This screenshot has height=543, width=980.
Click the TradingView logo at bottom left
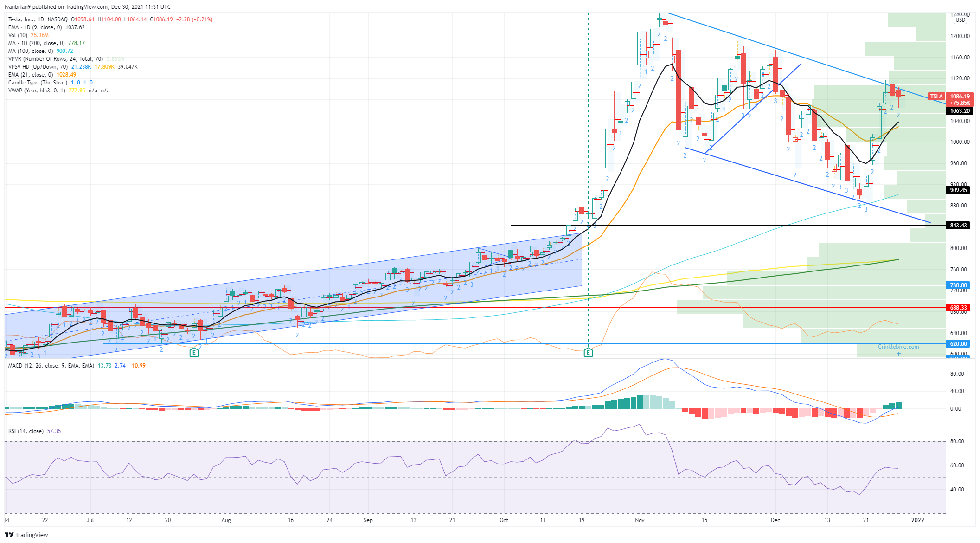(x=26, y=535)
